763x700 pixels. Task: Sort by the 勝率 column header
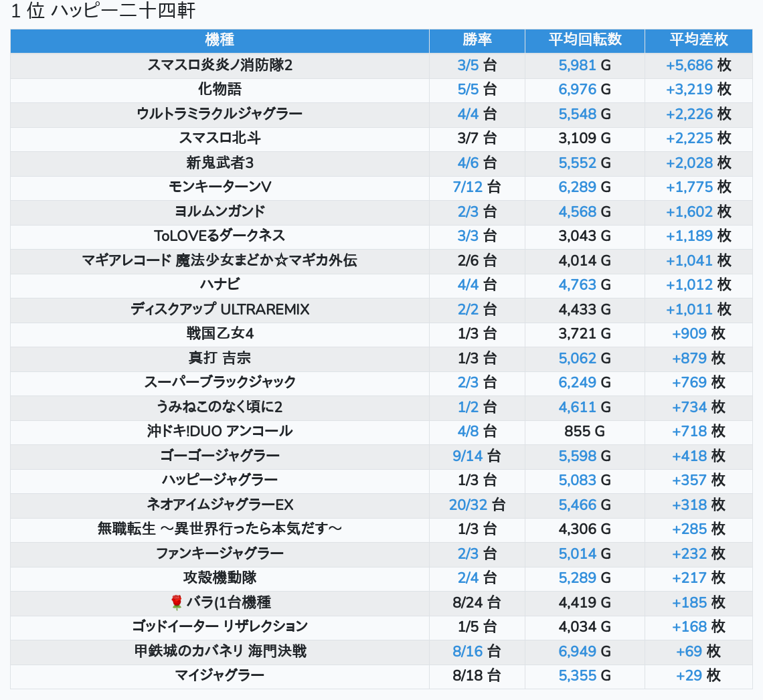point(477,40)
